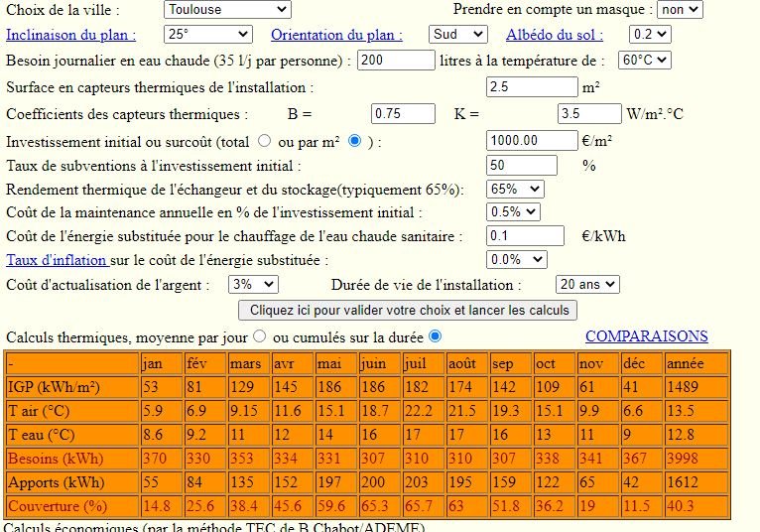Click the 'déc' column header
The width and height of the screenshot is (760, 532).
[x=642, y=363]
